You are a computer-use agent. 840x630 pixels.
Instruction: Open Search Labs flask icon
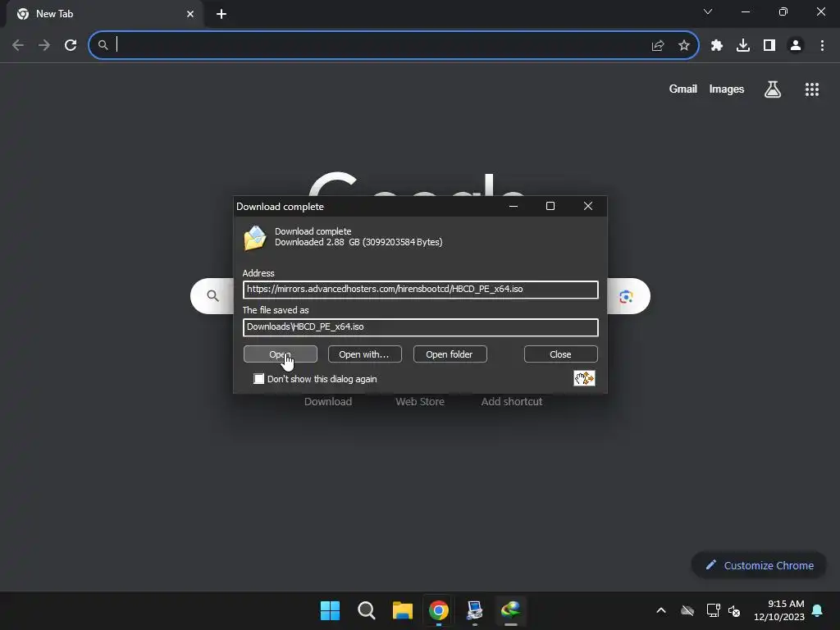click(773, 89)
